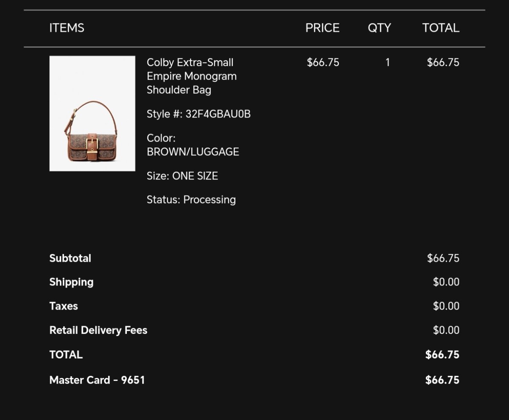This screenshot has width=509, height=420.
Task: Select the BROWN/LUGGAGE color text
Action: (x=193, y=151)
